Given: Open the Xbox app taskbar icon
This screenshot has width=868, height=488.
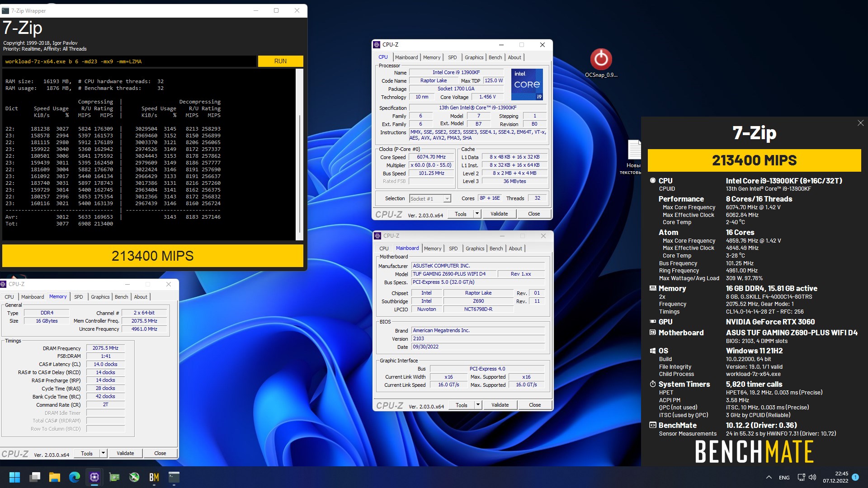Looking at the screenshot, I should tap(134, 477).
